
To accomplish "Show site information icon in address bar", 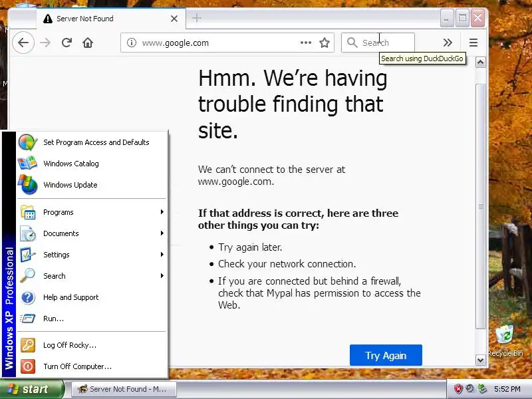I will click(132, 43).
